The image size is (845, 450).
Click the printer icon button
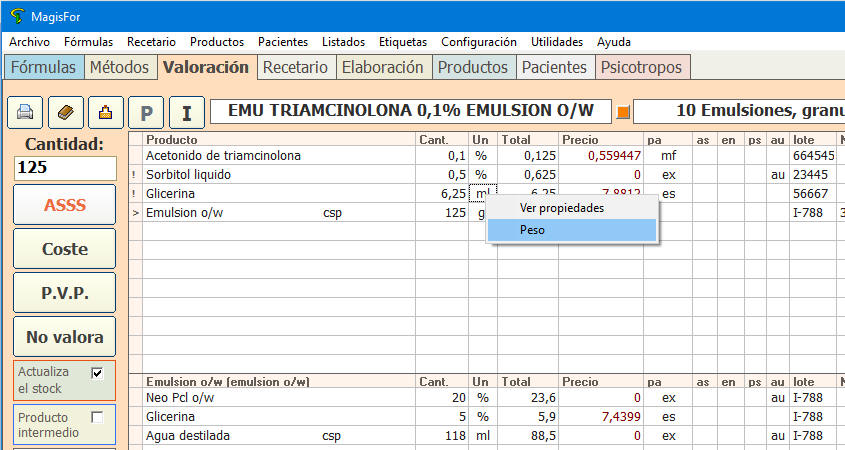pyautogui.click(x=25, y=113)
